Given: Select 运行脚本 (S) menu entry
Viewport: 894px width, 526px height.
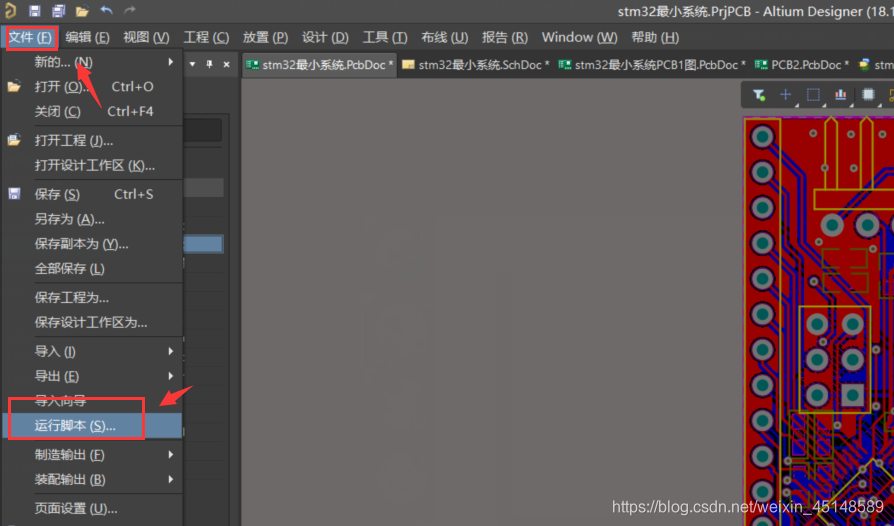Looking at the screenshot, I should coord(76,426).
